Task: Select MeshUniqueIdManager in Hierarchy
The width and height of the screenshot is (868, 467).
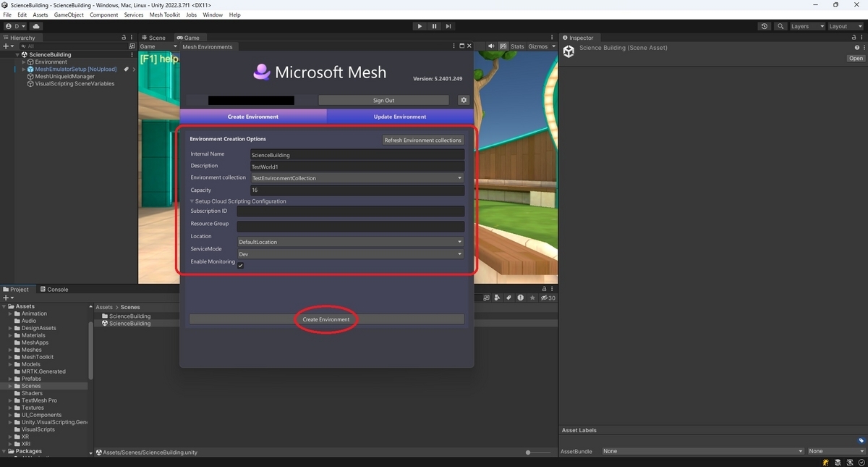Action: [64, 77]
